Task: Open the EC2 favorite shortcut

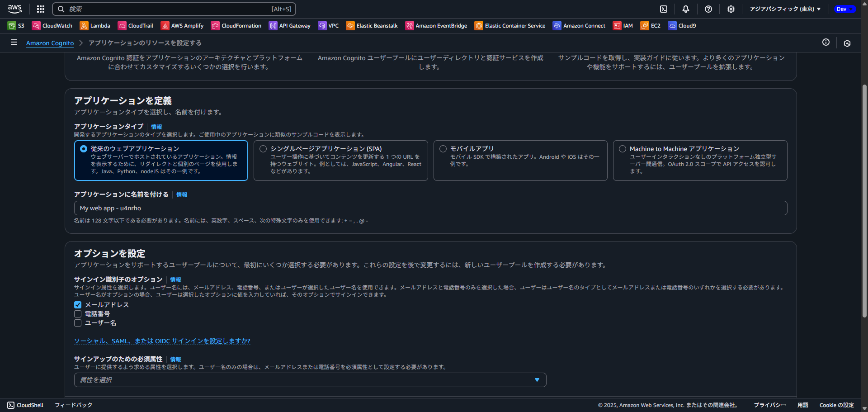Action: click(651, 26)
